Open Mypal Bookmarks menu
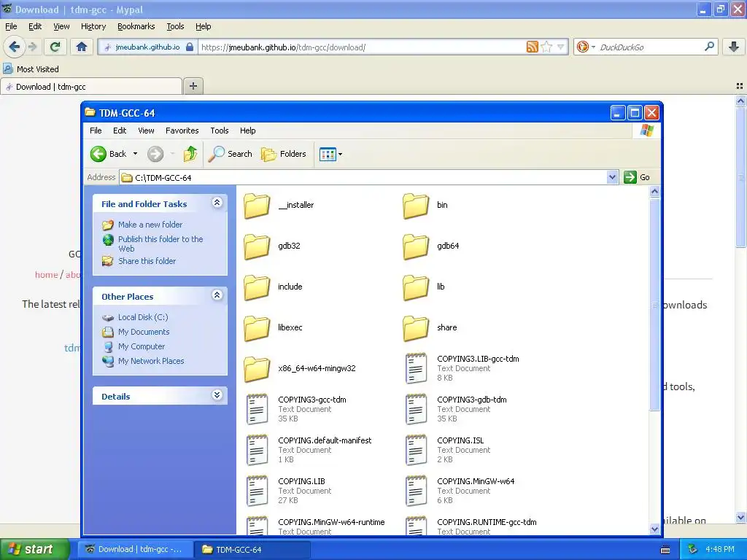Image resolution: width=747 pixels, height=560 pixels. click(x=136, y=26)
